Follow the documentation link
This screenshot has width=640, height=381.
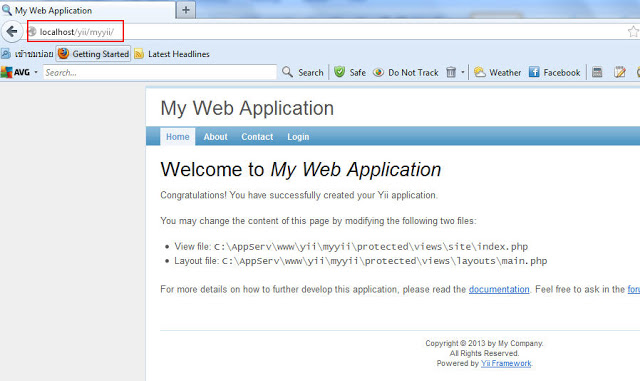pos(499,290)
